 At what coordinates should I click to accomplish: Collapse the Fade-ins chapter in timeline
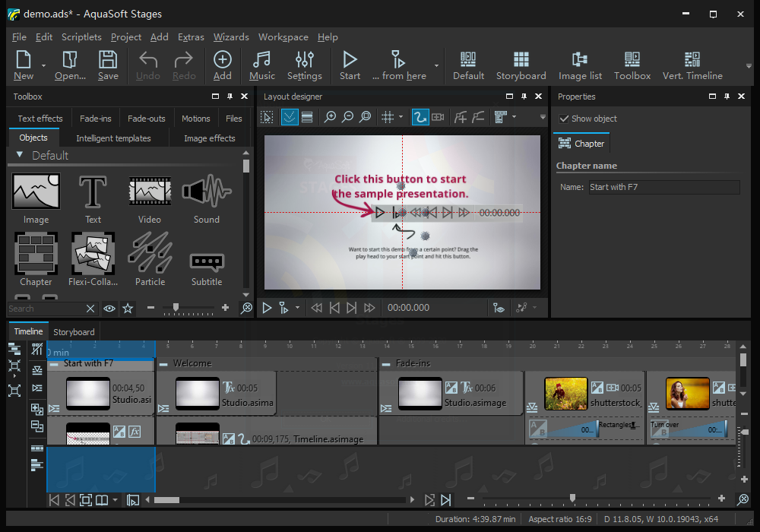[386, 364]
